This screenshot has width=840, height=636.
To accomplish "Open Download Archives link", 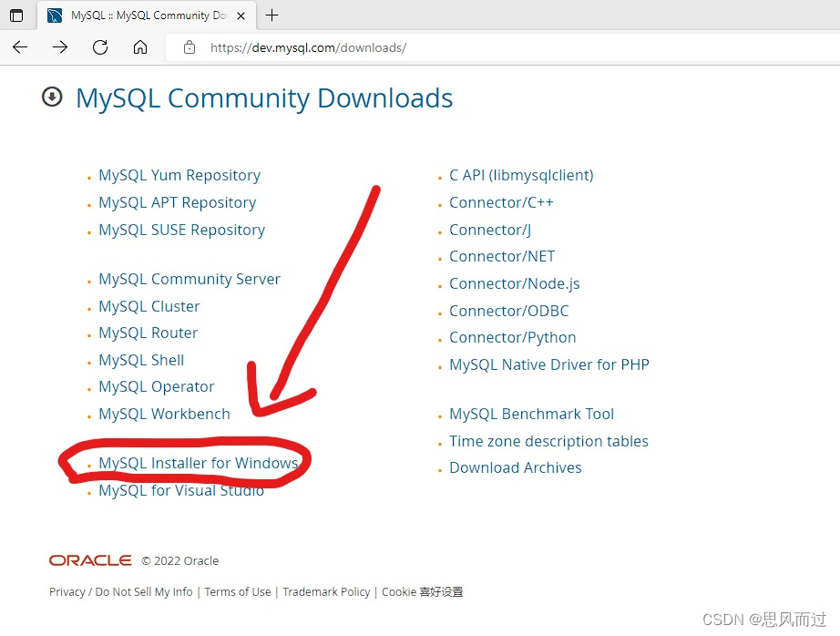I will (x=516, y=467).
